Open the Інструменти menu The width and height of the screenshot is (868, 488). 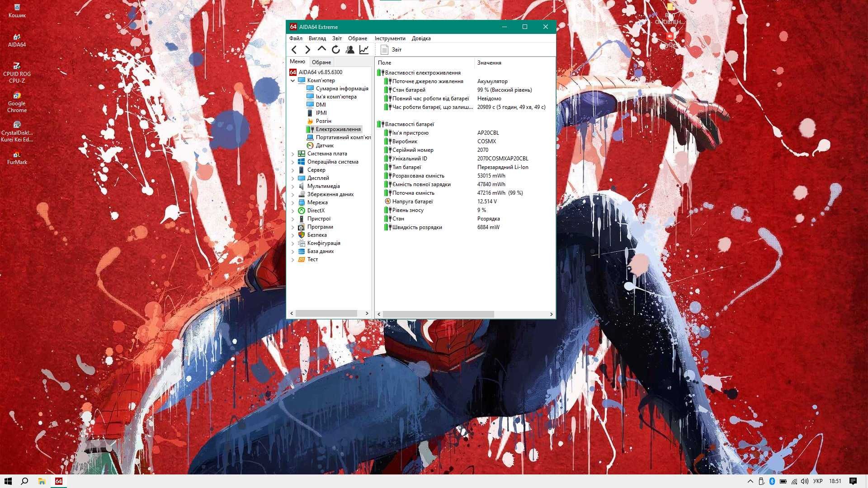pyautogui.click(x=390, y=38)
